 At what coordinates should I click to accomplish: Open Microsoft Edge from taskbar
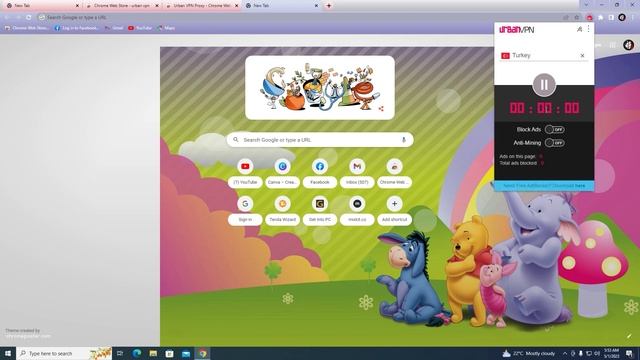click(137, 353)
